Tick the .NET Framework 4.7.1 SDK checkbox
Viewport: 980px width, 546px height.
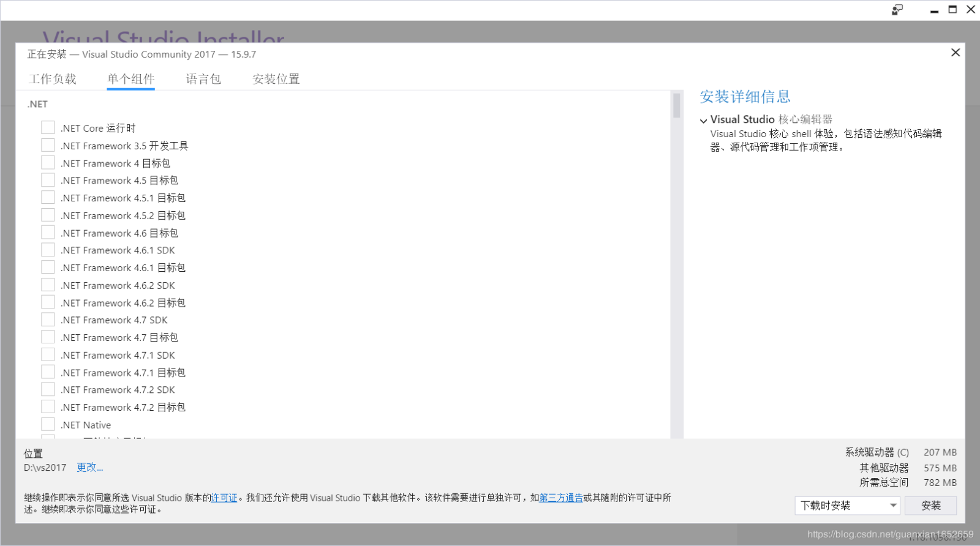[x=48, y=354]
